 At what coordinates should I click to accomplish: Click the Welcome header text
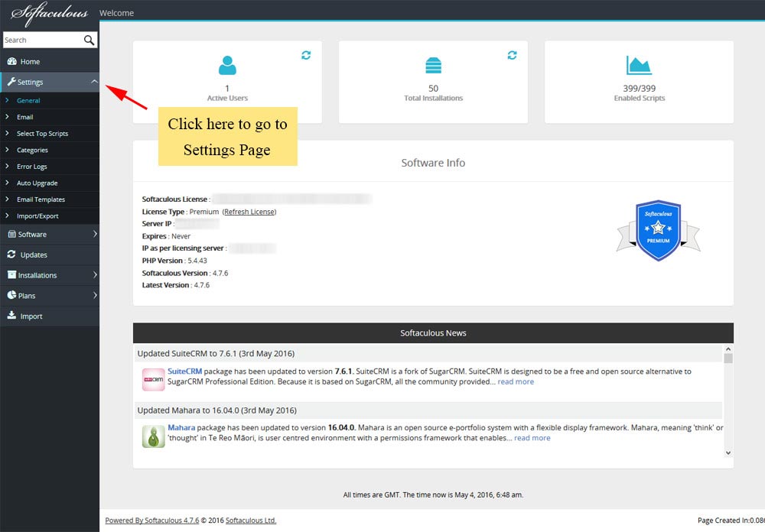pyautogui.click(x=116, y=13)
